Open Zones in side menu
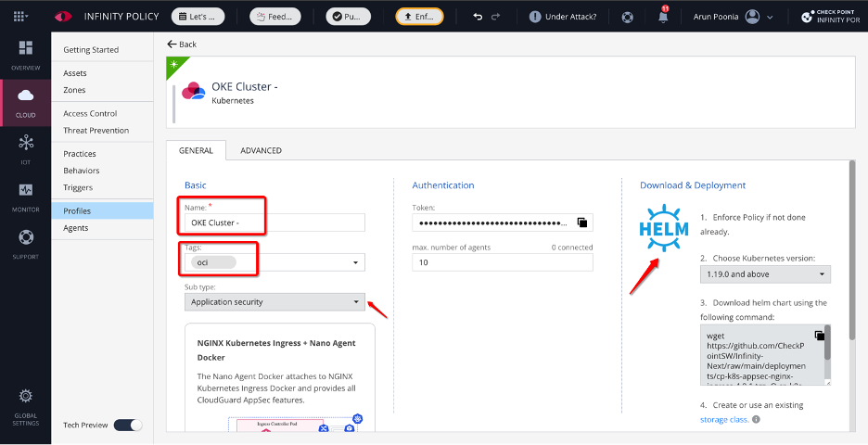Viewport: 868px width, 445px height. coord(74,90)
